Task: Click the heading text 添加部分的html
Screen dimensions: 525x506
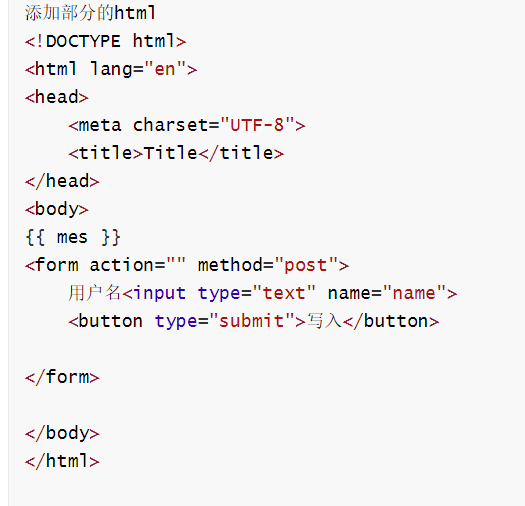Action: point(90,13)
